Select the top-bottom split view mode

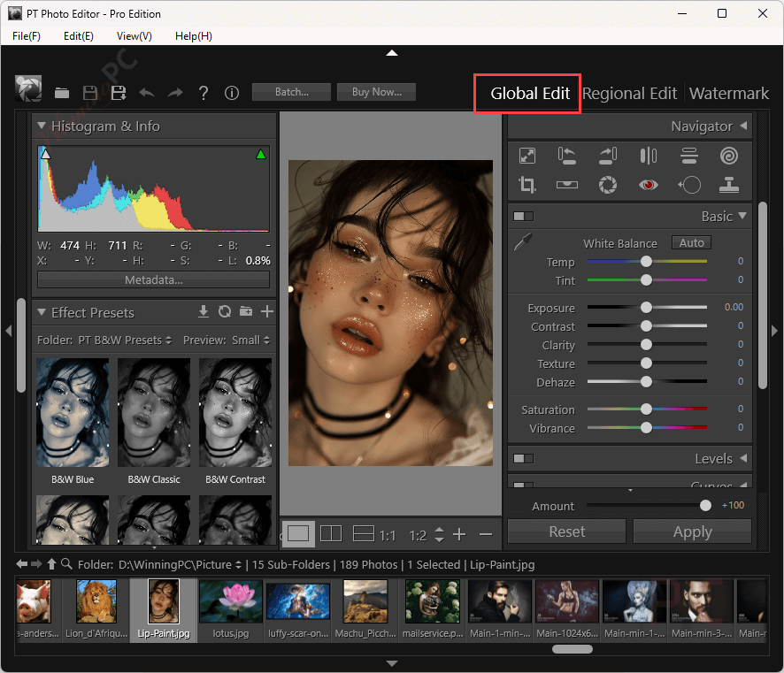coord(363,534)
